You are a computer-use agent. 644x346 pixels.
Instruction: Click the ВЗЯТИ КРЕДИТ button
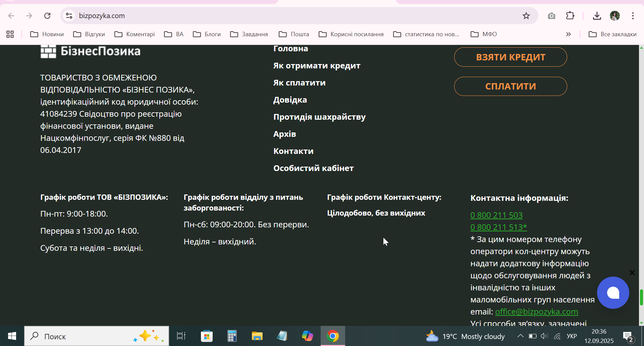511,57
